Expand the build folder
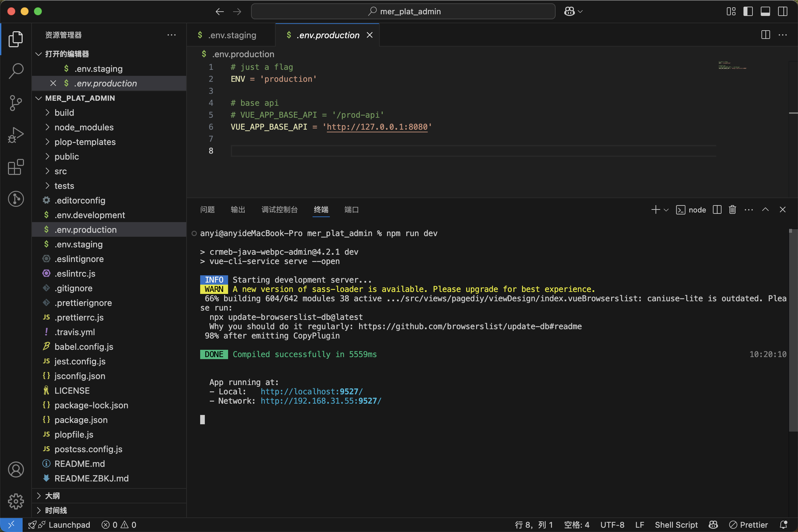 [x=47, y=113]
